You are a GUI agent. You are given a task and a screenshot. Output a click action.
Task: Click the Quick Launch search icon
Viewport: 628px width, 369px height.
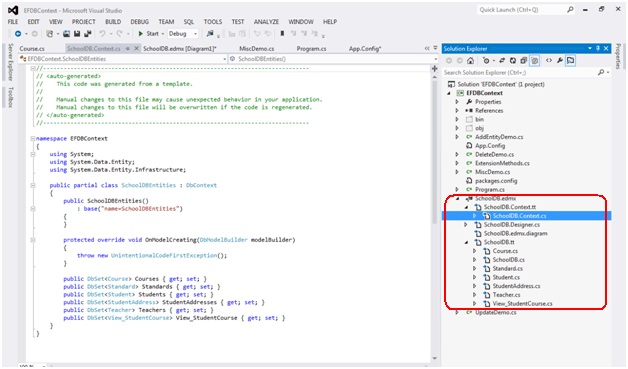(x=570, y=10)
